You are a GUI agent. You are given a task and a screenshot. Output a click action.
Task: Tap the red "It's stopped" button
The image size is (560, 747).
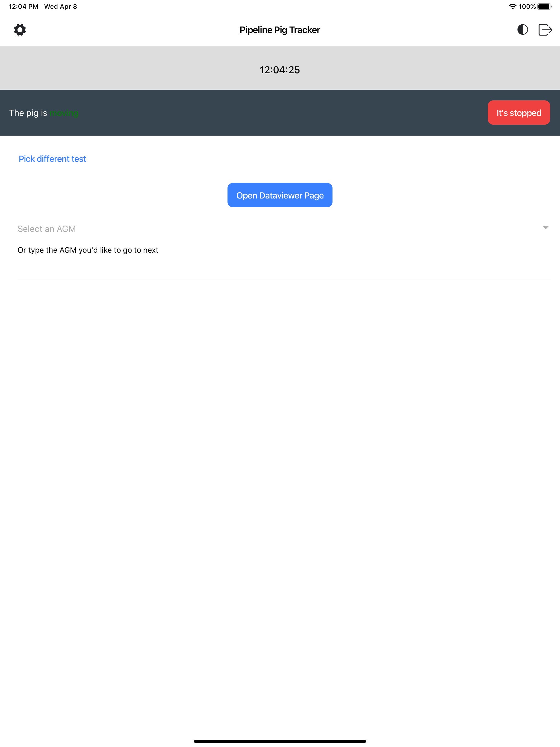pos(518,112)
